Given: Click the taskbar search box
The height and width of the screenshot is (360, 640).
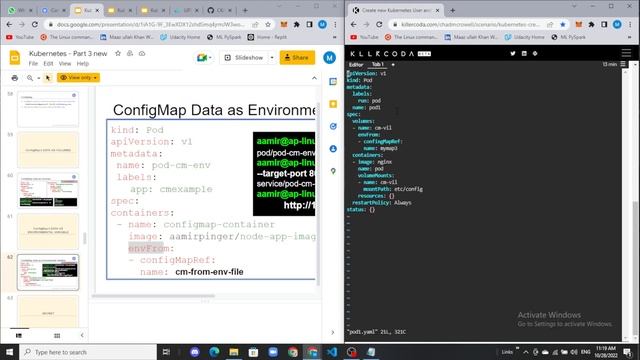Looking at the screenshot, I should point(88,352).
